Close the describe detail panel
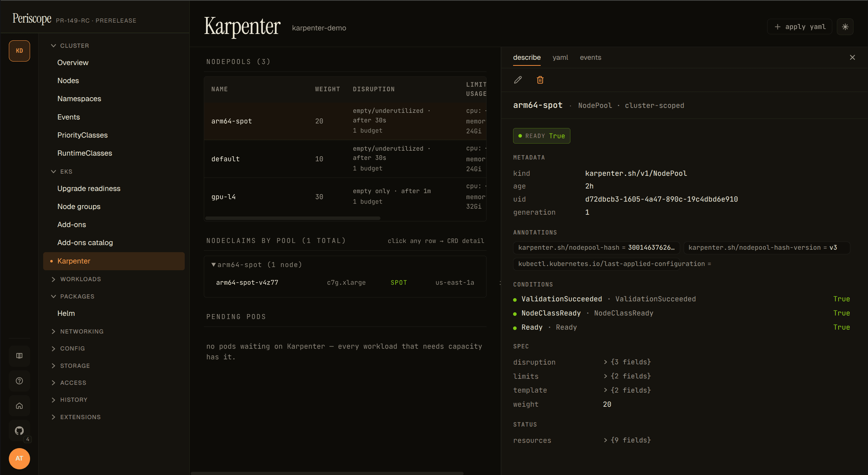This screenshot has width=868, height=475. pos(852,57)
